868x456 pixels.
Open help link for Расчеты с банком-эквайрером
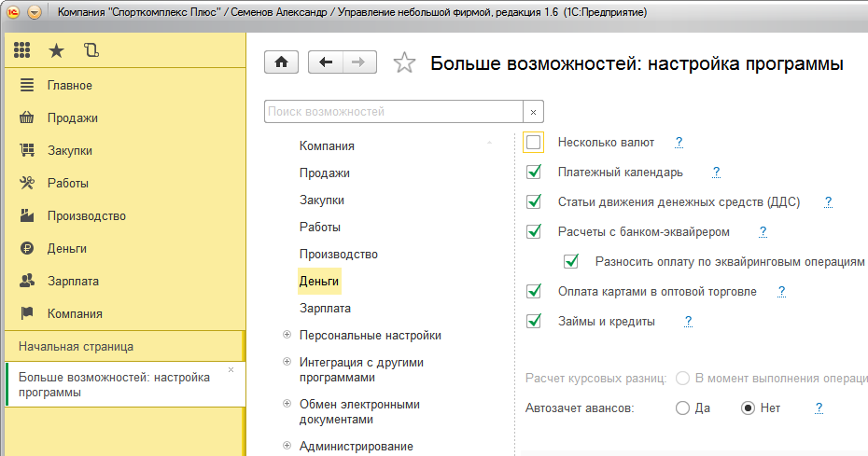pyautogui.click(x=763, y=232)
